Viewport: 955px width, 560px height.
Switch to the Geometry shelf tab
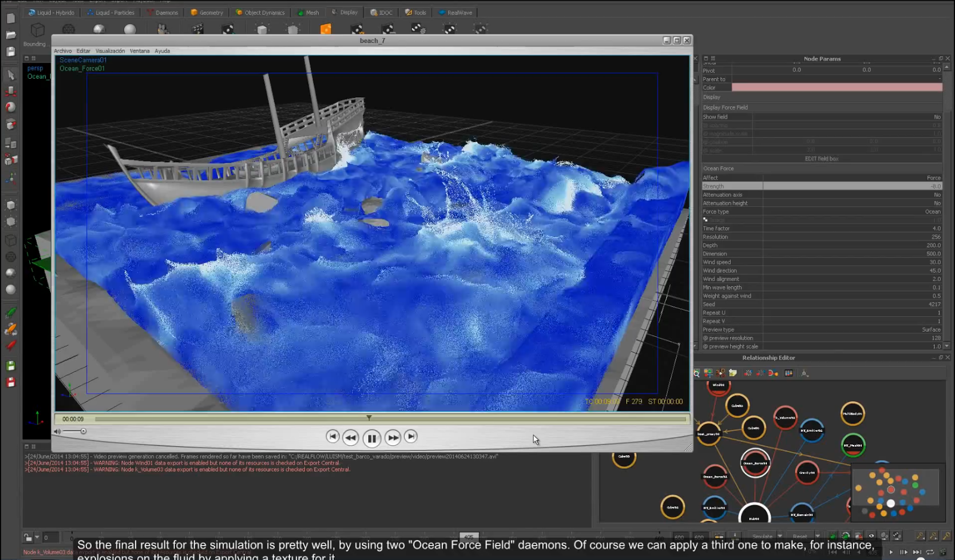click(207, 13)
